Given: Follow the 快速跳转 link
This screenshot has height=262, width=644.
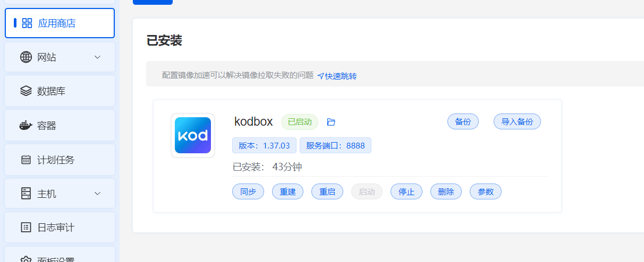Looking at the screenshot, I should tap(337, 76).
